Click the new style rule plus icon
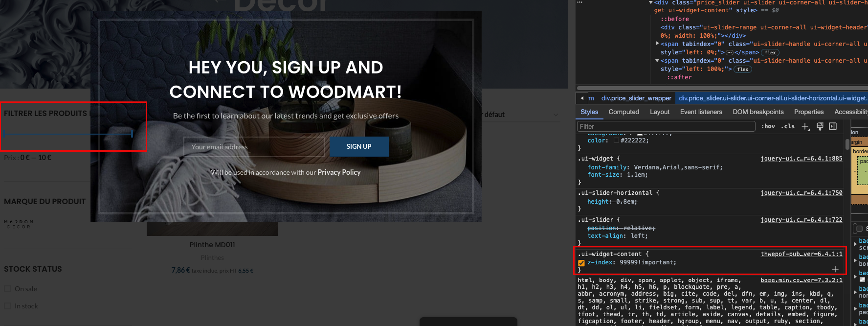 [x=805, y=126]
